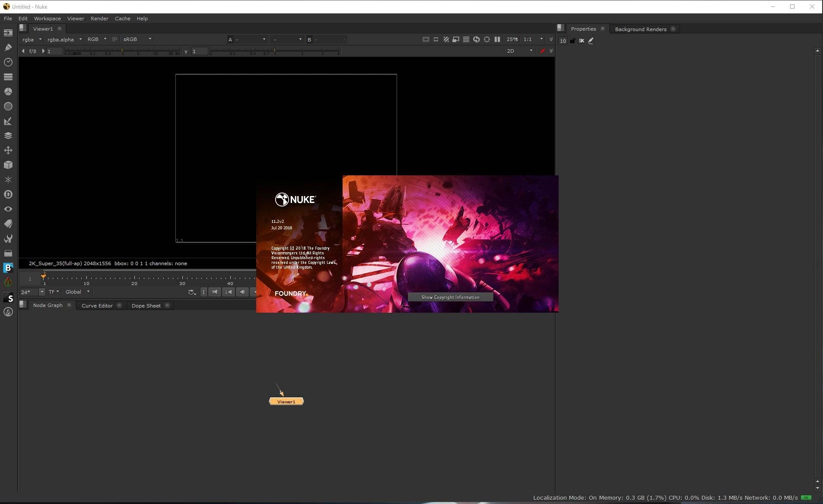Click the pencil edit icon in Properties panel

(x=591, y=41)
